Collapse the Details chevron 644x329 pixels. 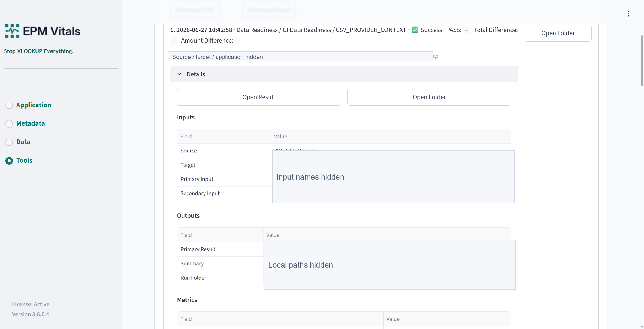[179, 74]
